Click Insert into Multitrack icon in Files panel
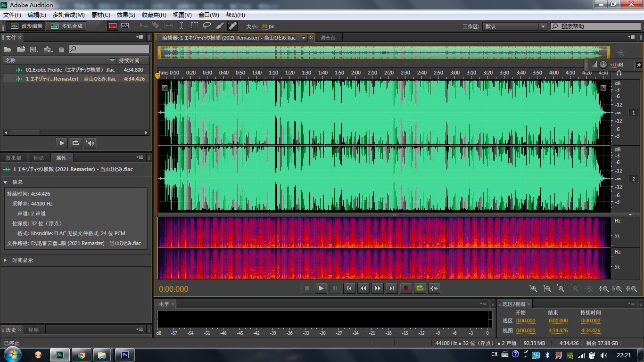This screenshot has height=362, width=644. pyautogui.click(x=48, y=49)
